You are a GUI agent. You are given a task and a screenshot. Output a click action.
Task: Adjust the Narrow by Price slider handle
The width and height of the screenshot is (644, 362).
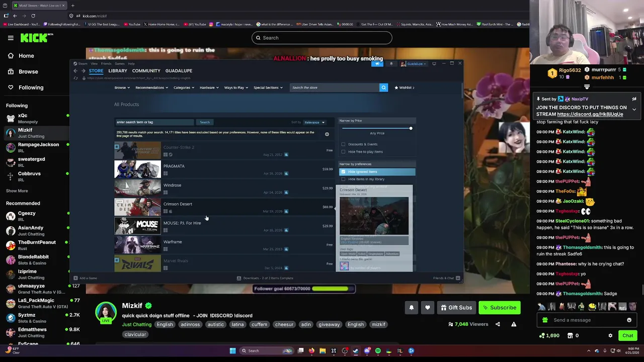point(411,128)
